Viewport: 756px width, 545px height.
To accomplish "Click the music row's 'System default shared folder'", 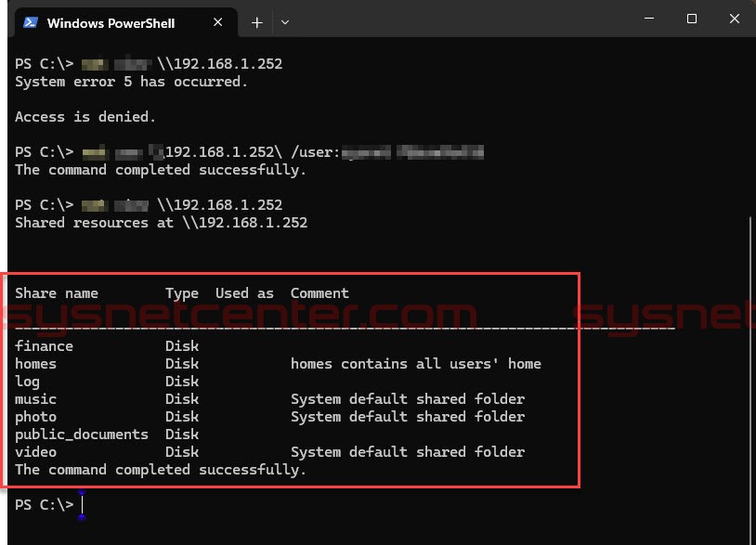I will [408, 399].
